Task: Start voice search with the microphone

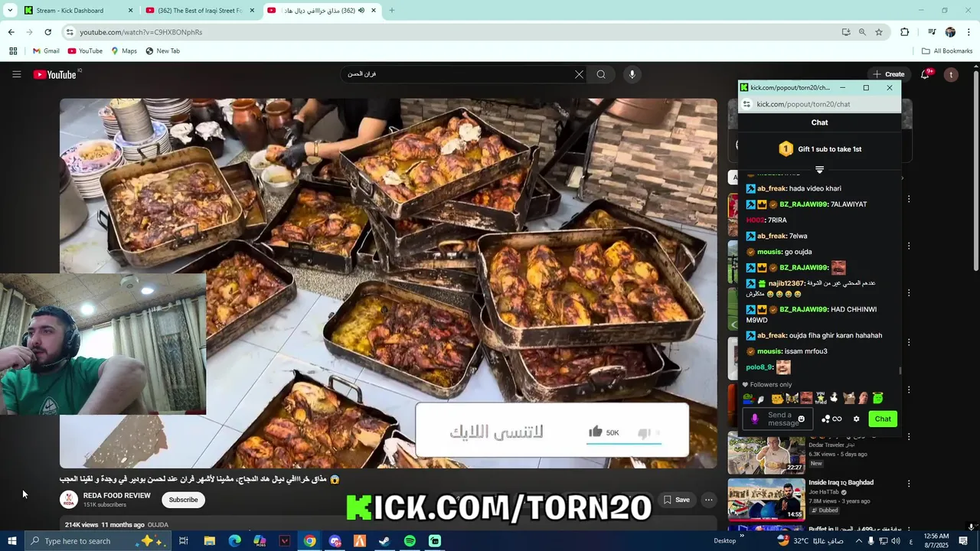Action: pyautogui.click(x=632, y=74)
